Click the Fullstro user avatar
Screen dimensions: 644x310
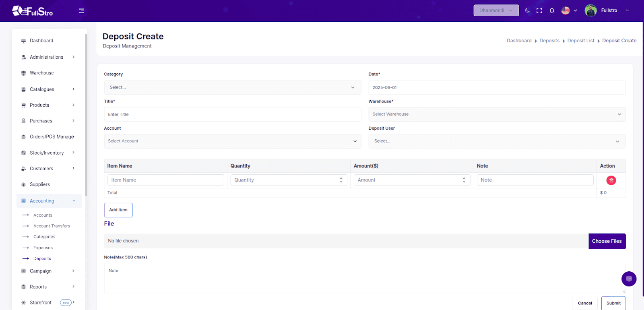[x=590, y=10]
